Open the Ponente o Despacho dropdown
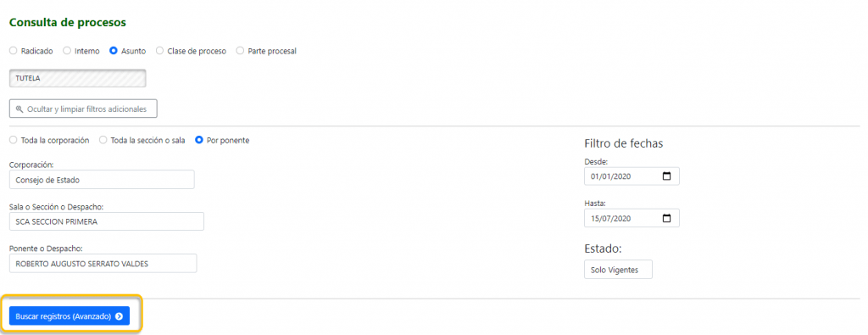This screenshot has width=868, height=335. point(103,264)
